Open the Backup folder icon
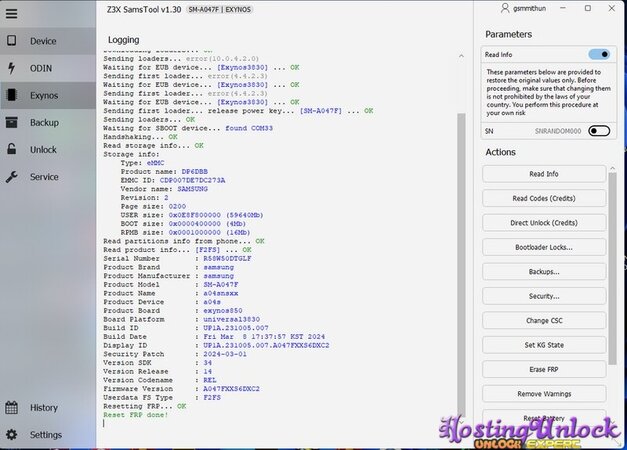 tap(11, 122)
